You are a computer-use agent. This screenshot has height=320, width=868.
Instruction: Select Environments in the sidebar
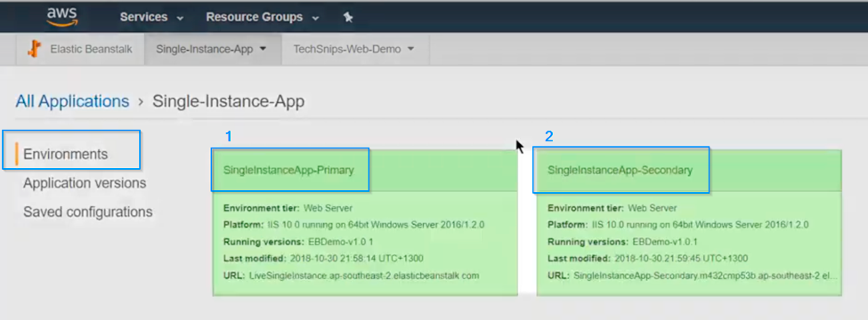pyautogui.click(x=65, y=154)
